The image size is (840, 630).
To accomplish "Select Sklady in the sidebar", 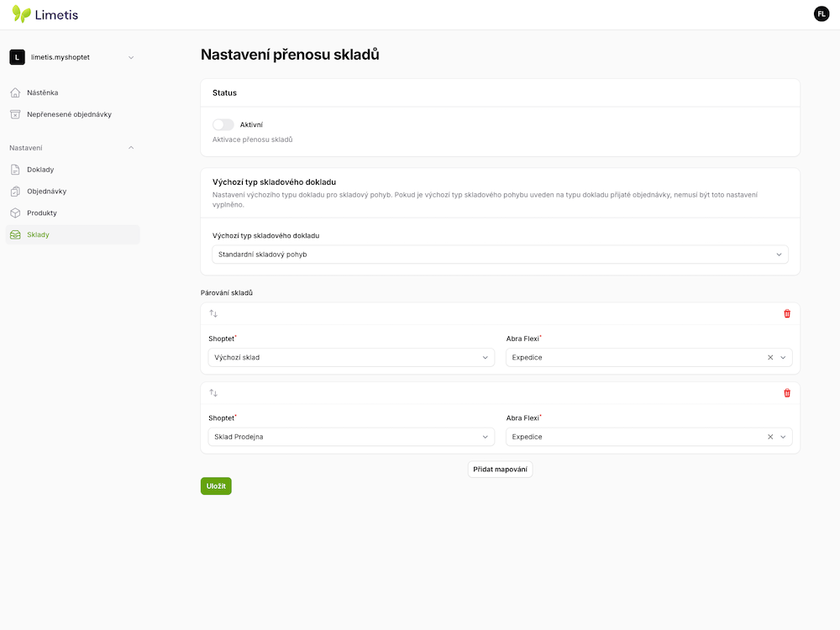I will (72, 234).
